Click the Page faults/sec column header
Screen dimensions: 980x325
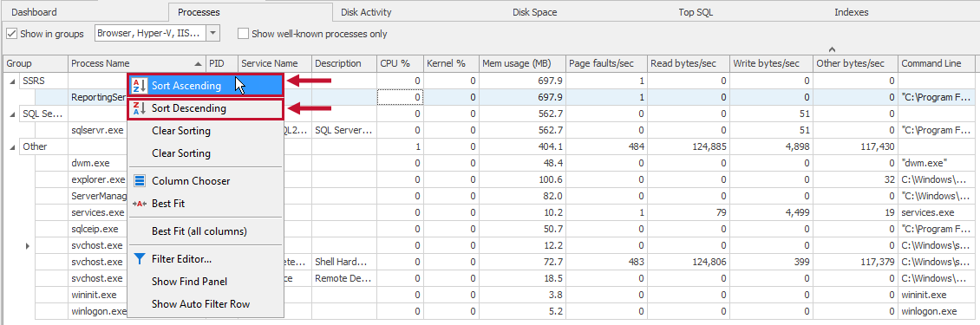coord(606,63)
